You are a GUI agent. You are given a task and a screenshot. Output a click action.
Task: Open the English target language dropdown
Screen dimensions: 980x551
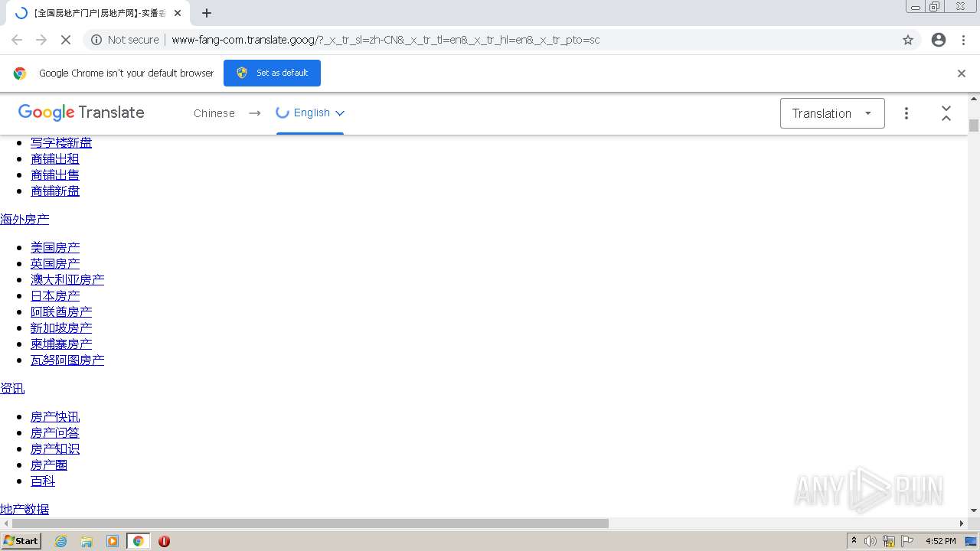point(310,112)
